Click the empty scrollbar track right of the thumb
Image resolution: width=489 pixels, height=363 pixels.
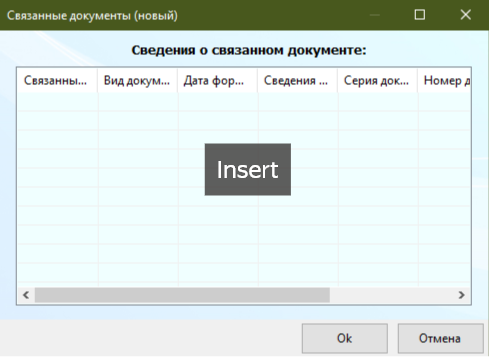point(392,295)
